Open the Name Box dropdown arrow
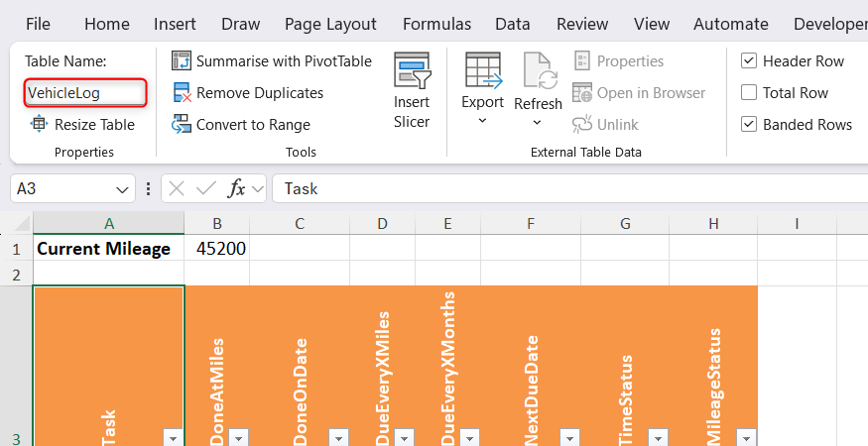Viewport: 868px width, 446px height. click(122, 190)
